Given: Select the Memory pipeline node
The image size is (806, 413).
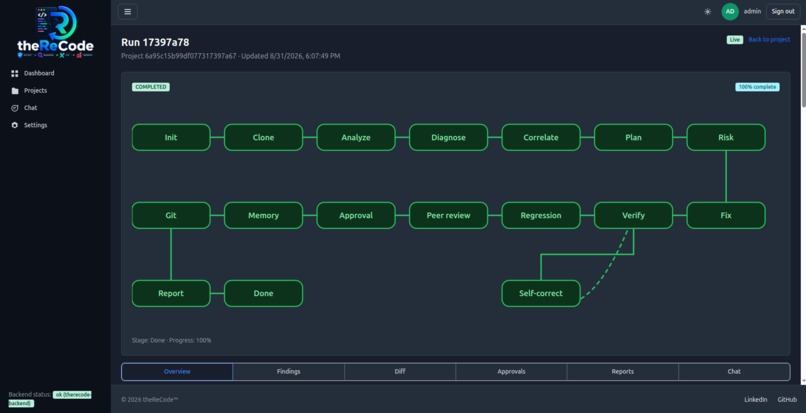Looking at the screenshot, I should coord(264,216).
